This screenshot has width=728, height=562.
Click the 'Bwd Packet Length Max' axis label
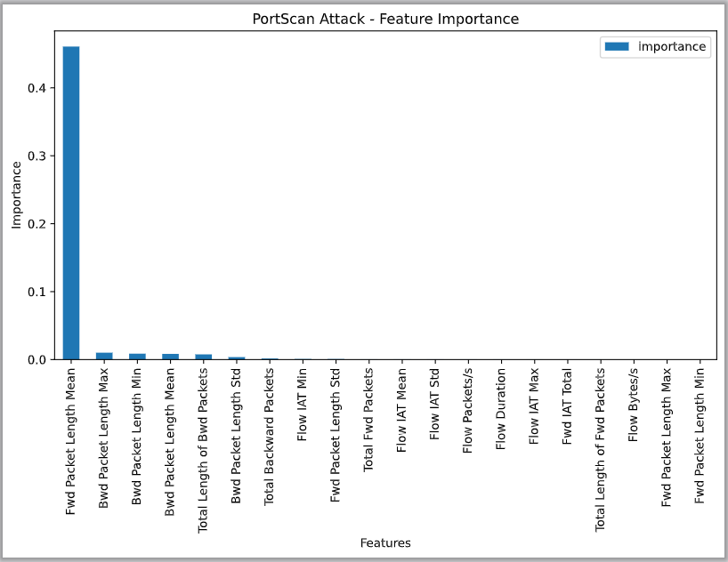tap(103, 438)
